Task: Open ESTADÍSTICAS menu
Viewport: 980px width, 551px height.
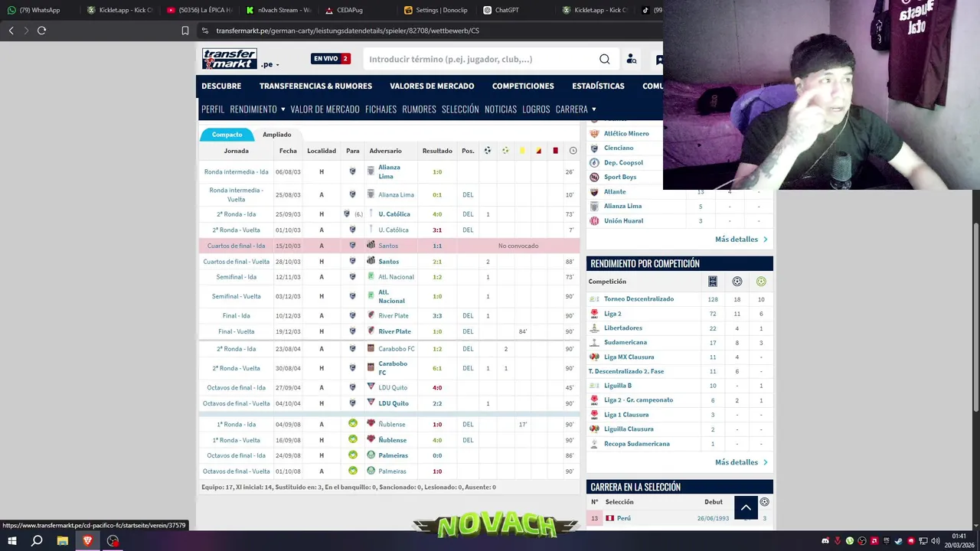Action: pos(598,86)
